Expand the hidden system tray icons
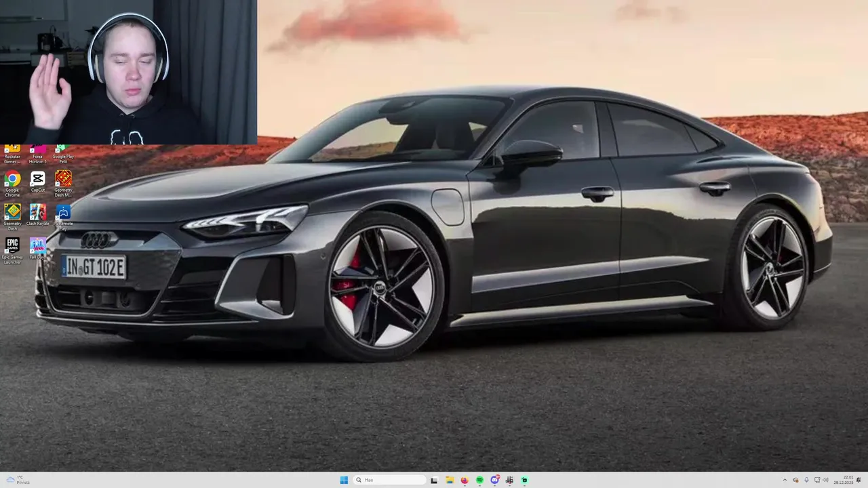 (785, 480)
